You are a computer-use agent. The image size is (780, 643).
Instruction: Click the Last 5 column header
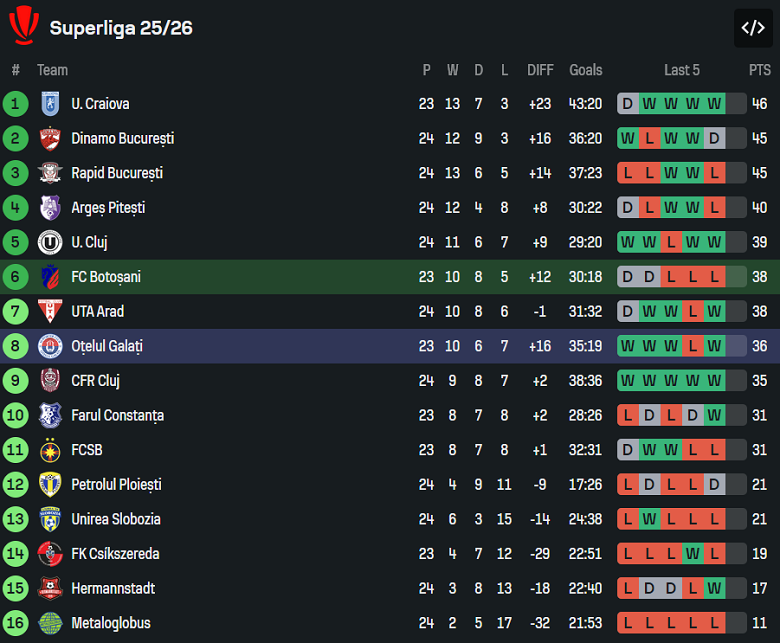[x=682, y=70]
